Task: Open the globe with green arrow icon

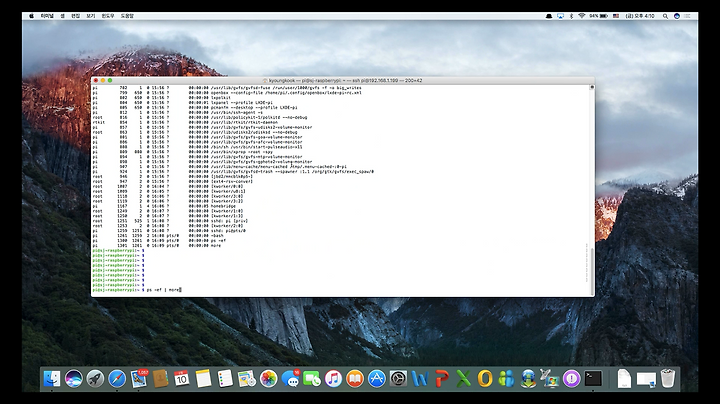Action: click(x=528, y=379)
